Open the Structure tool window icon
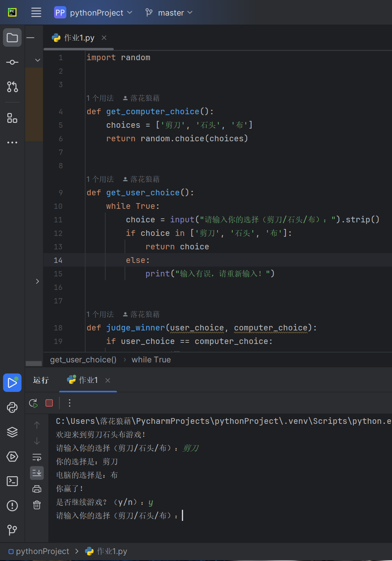The height and width of the screenshot is (561, 392). coord(12,118)
